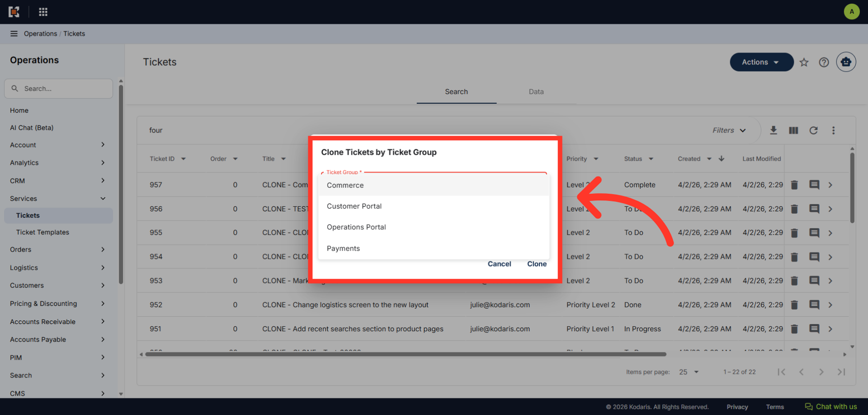Select Commerce ticket group option
The image size is (868, 415).
pyautogui.click(x=434, y=185)
